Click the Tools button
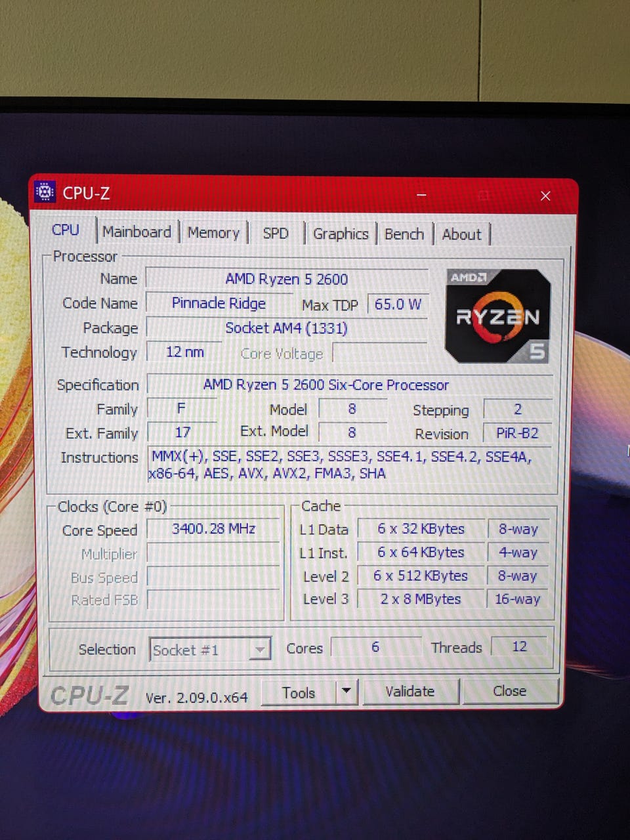 [x=299, y=692]
